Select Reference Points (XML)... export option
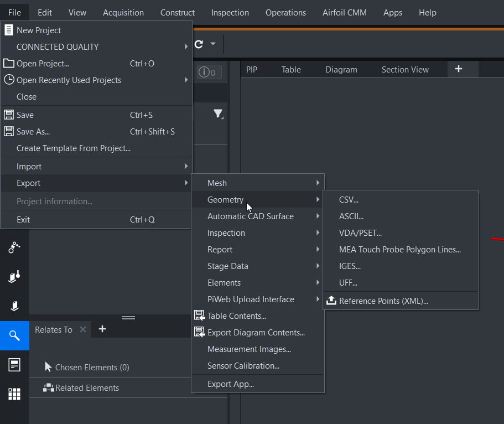Screen dimensions: 504x424 pyautogui.click(x=383, y=301)
